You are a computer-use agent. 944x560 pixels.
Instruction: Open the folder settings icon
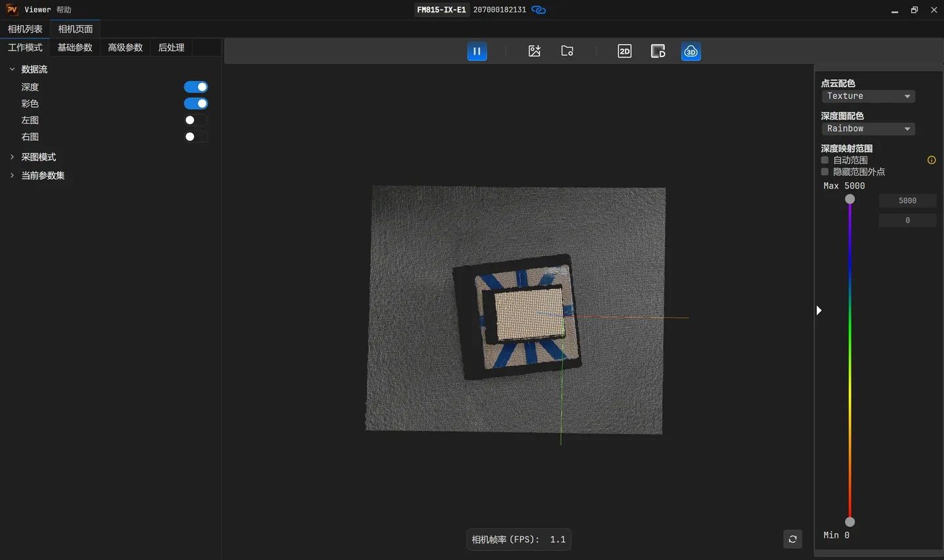(x=567, y=51)
